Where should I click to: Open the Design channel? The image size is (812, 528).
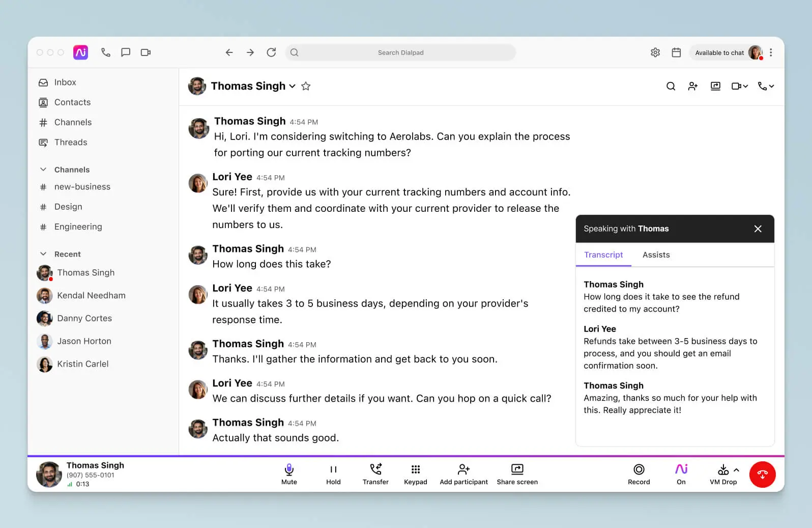pyautogui.click(x=68, y=207)
